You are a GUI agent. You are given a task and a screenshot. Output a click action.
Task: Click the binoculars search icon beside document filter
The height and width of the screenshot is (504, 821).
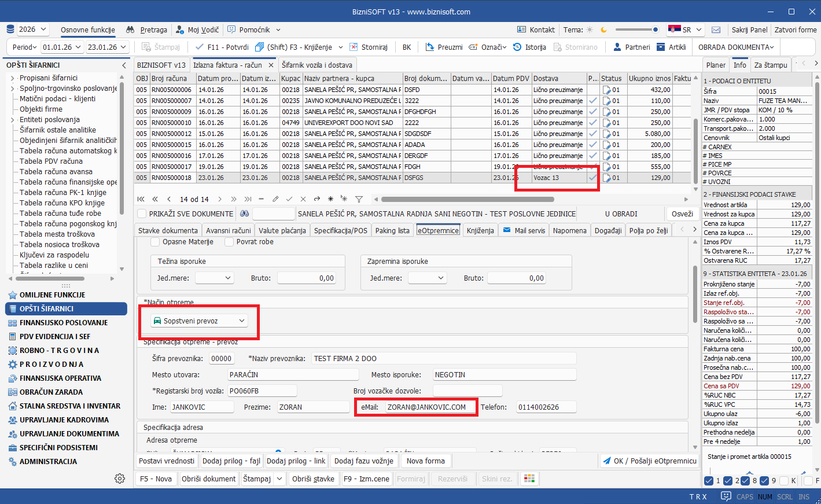(x=245, y=214)
